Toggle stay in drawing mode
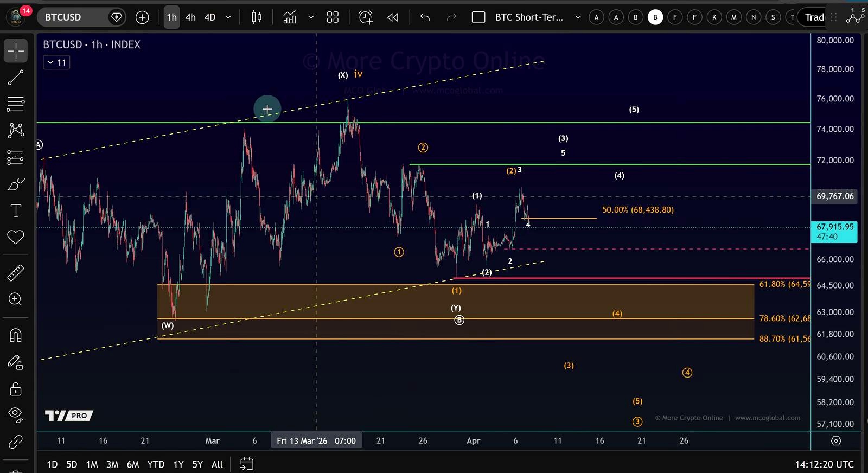This screenshot has width=868, height=473. click(x=16, y=362)
